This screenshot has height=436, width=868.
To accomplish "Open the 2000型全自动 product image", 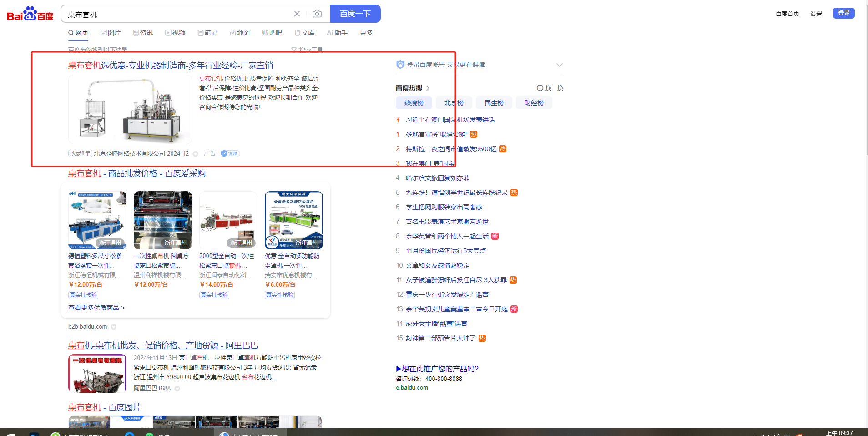I will pyautogui.click(x=228, y=220).
